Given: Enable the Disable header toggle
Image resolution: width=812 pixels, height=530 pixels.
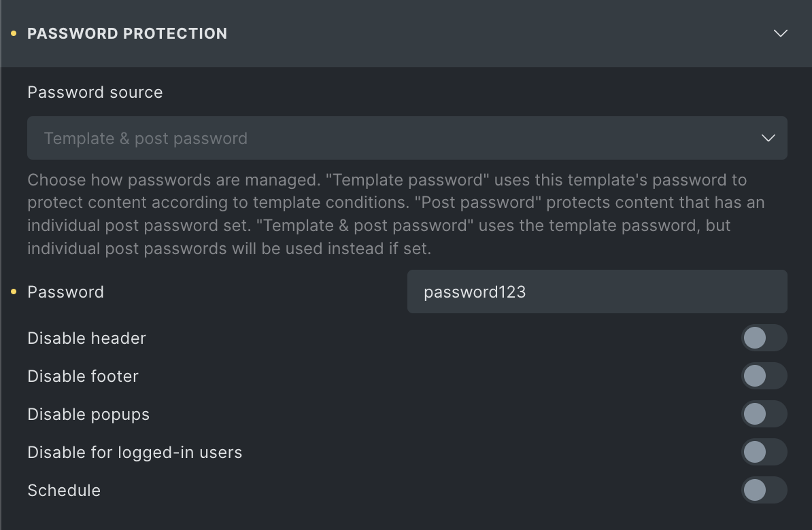Looking at the screenshot, I should 764,338.
